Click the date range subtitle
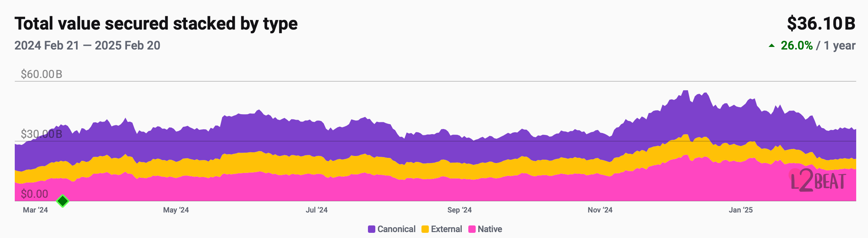The height and width of the screenshot is (238, 868). [x=87, y=45]
